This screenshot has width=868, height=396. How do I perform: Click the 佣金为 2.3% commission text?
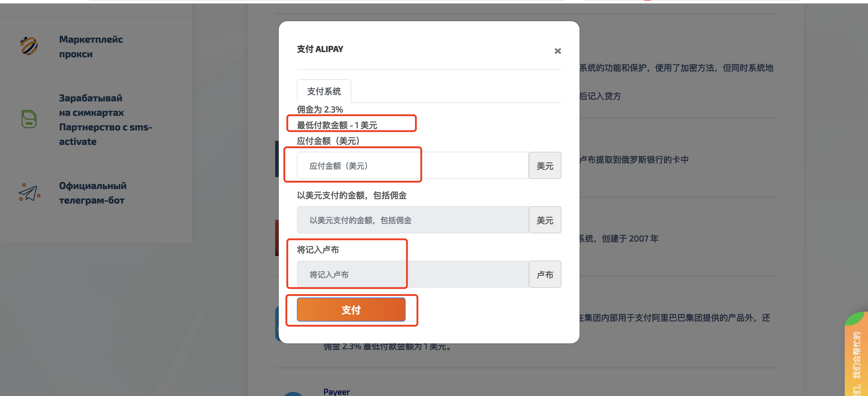click(x=320, y=110)
